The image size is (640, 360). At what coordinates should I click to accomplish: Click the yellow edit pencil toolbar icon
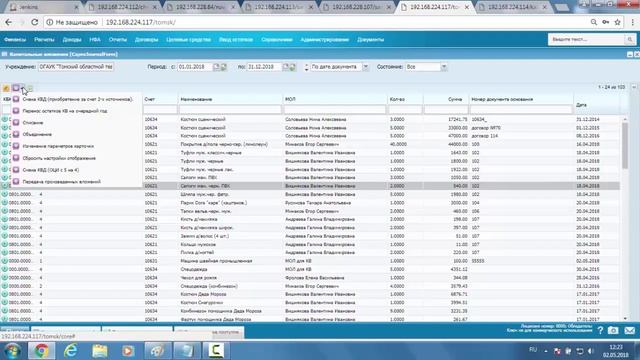pos(6,88)
